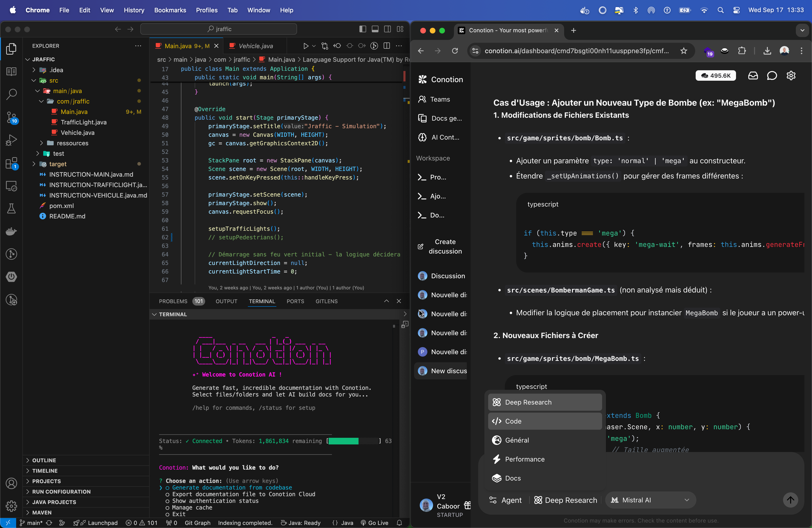
Task: Click Create discussion button
Action: [440, 246]
